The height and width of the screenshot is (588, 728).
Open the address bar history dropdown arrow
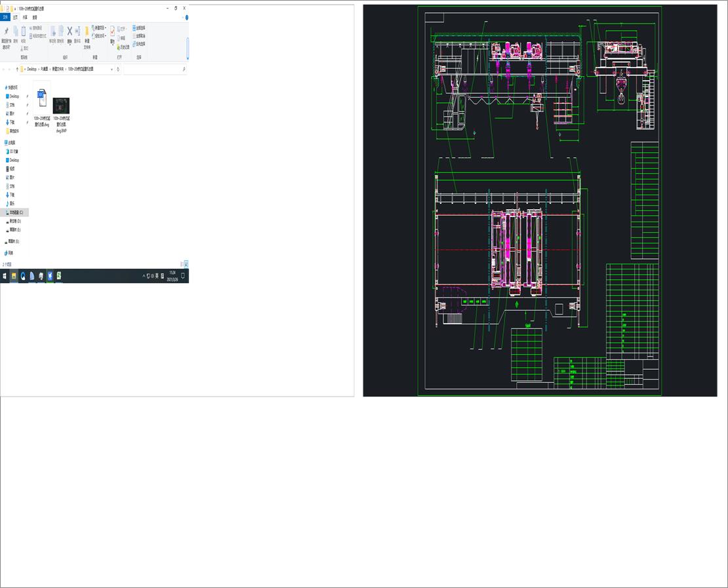[111, 69]
